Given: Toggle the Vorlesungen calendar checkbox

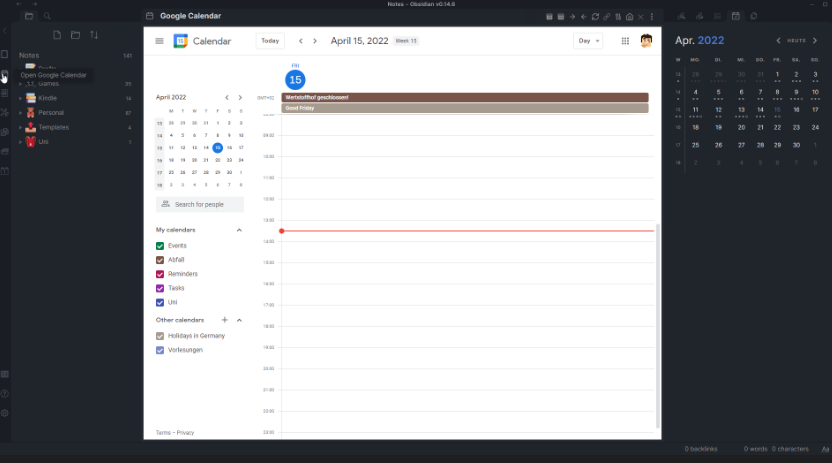Looking at the screenshot, I should (x=160, y=350).
